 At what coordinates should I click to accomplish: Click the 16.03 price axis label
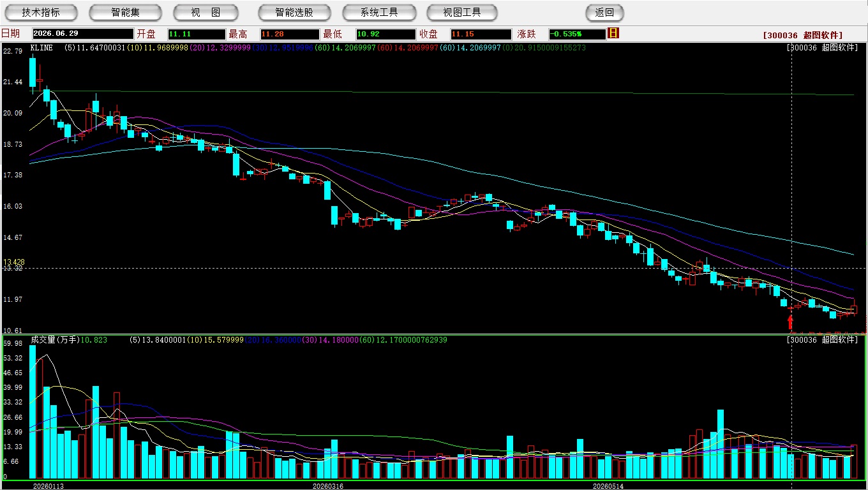[13, 206]
